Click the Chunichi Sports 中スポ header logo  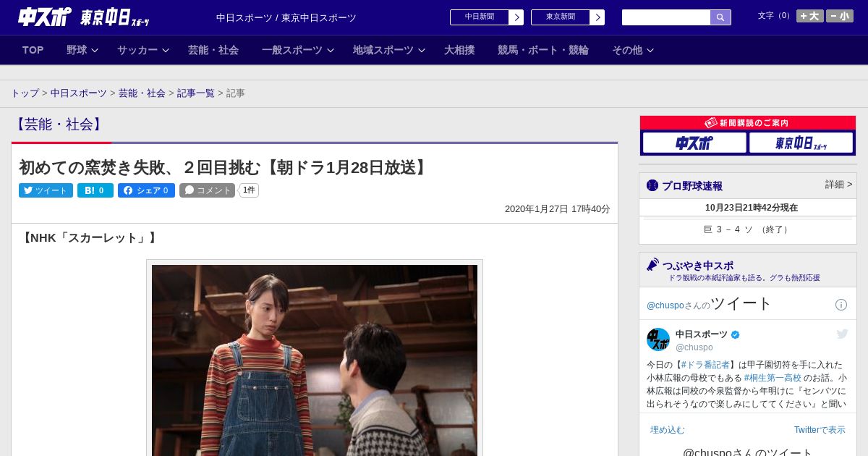tap(44, 16)
